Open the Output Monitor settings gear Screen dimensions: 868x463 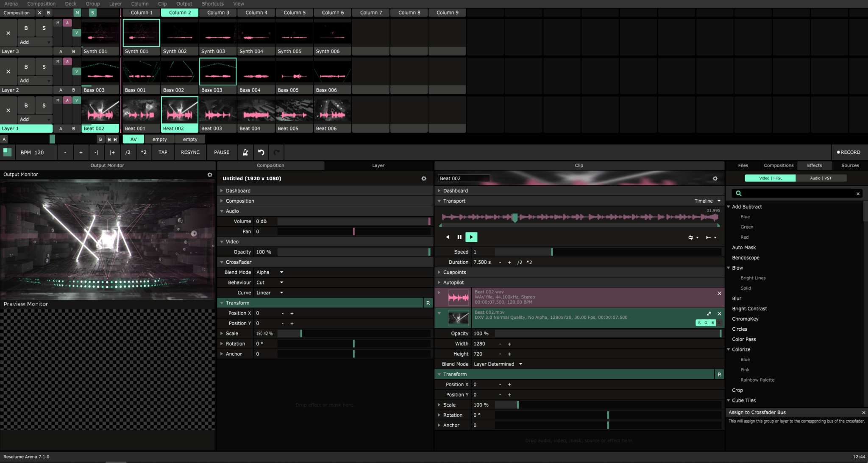(209, 174)
